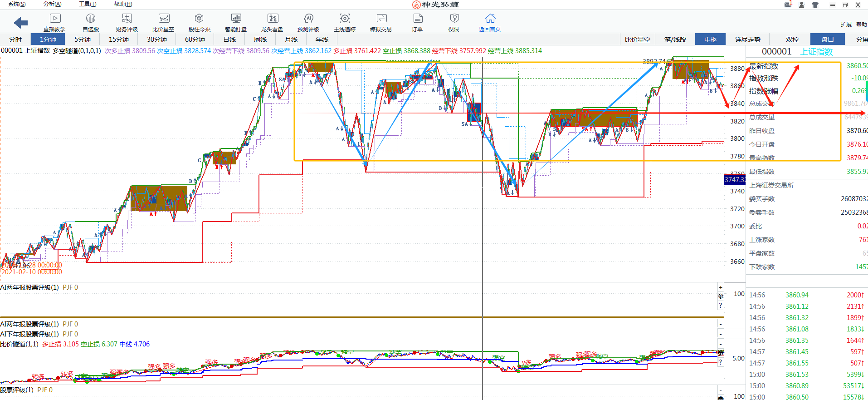Toggle the 盘口 quote panel

(x=827, y=40)
